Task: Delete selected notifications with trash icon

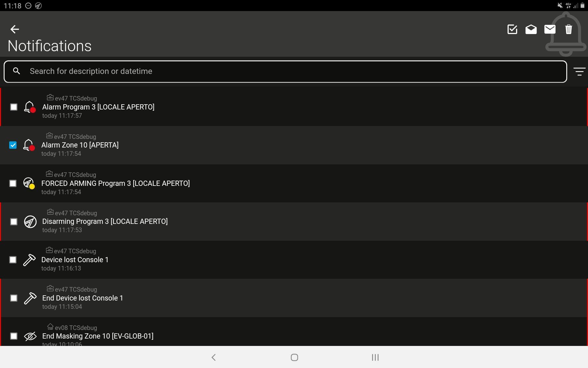Action: (x=569, y=29)
